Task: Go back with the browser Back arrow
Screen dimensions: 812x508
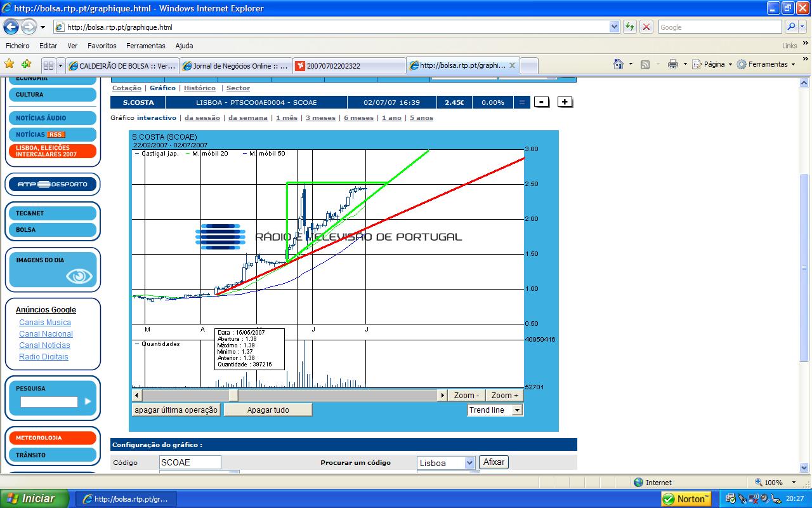Action: [x=11, y=27]
